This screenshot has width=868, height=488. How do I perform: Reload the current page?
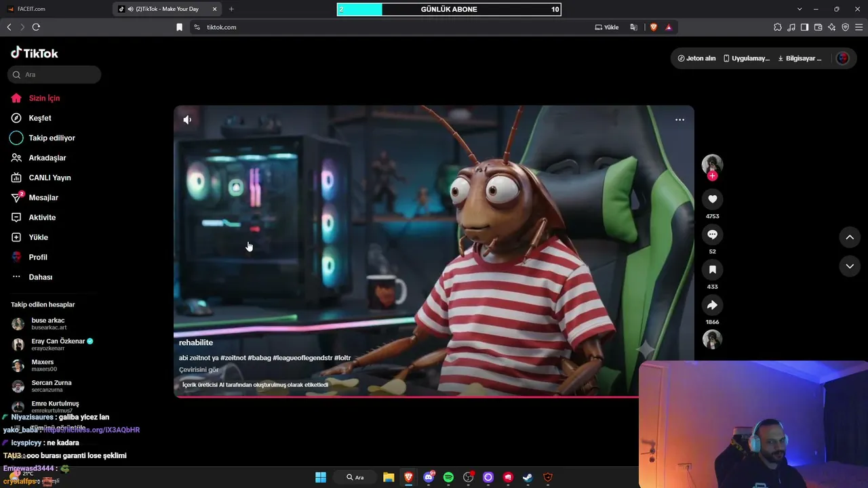click(36, 27)
